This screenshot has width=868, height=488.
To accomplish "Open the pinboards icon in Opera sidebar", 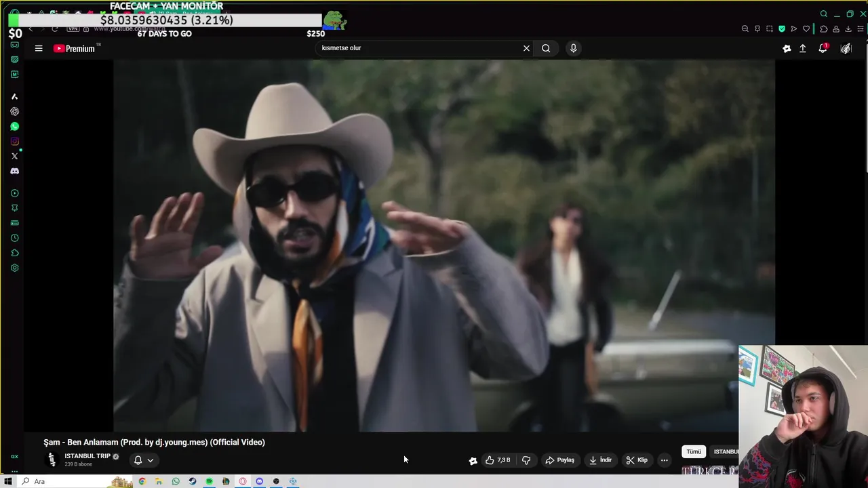I will tap(14, 208).
